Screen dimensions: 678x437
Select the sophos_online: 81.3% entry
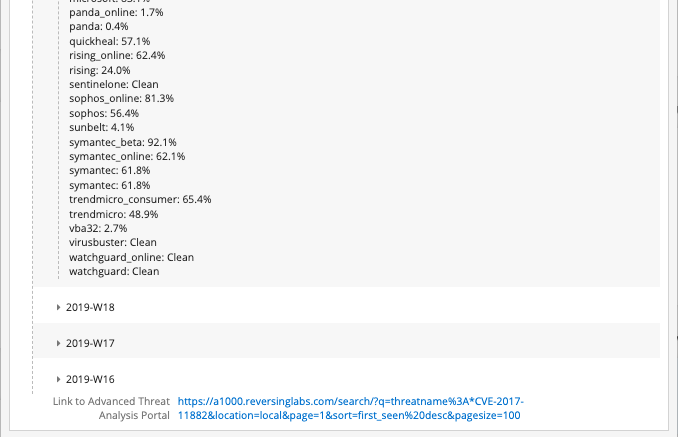point(122,99)
